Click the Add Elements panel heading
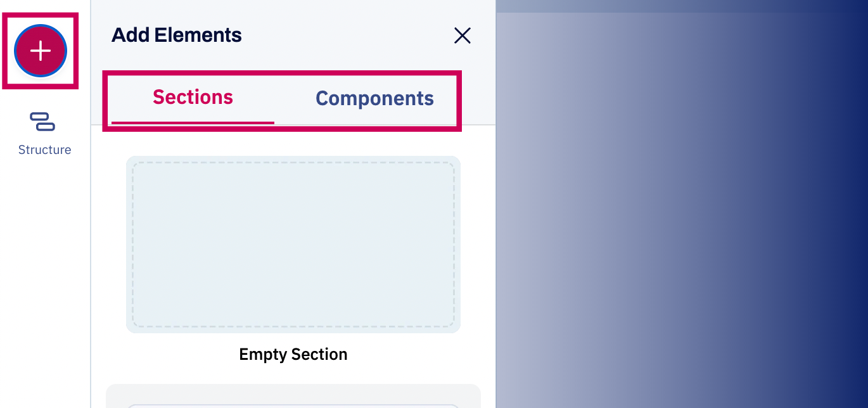The width and height of the screenshot is (868, 408). [x=177, y=35]
